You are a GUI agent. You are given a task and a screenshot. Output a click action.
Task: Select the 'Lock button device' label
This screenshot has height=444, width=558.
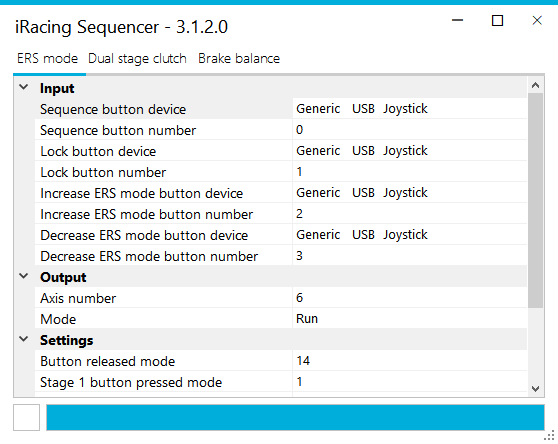98,151
